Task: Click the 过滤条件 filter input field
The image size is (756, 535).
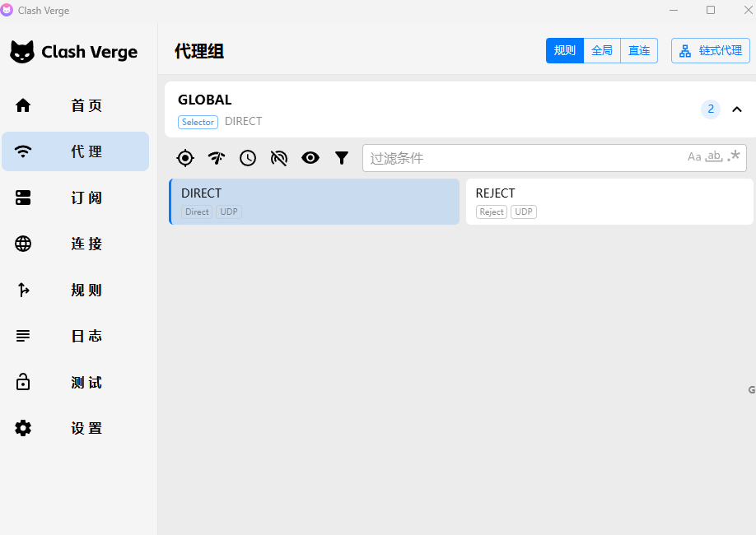Action: point(523,158)
